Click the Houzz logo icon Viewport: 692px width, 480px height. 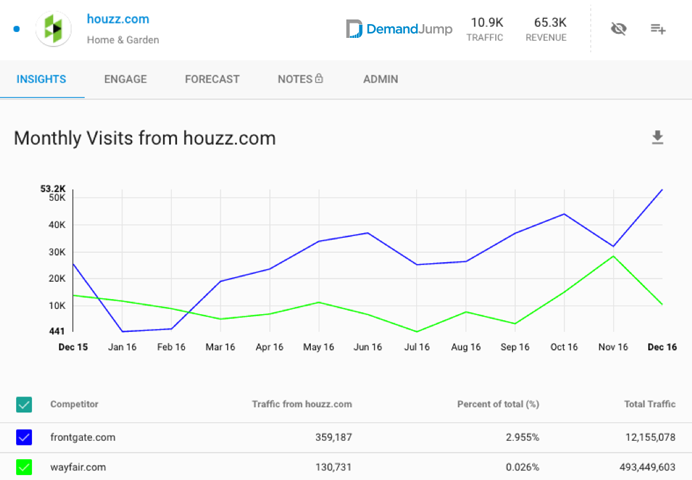click(53, 29)
